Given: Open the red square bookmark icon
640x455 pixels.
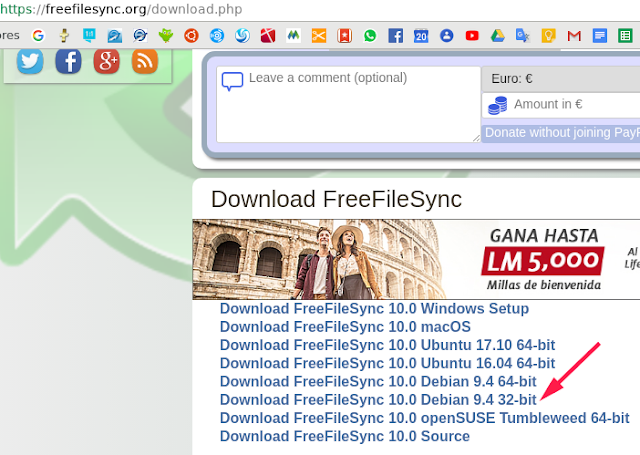Looking at the screenshot, I should pos(268,36).
